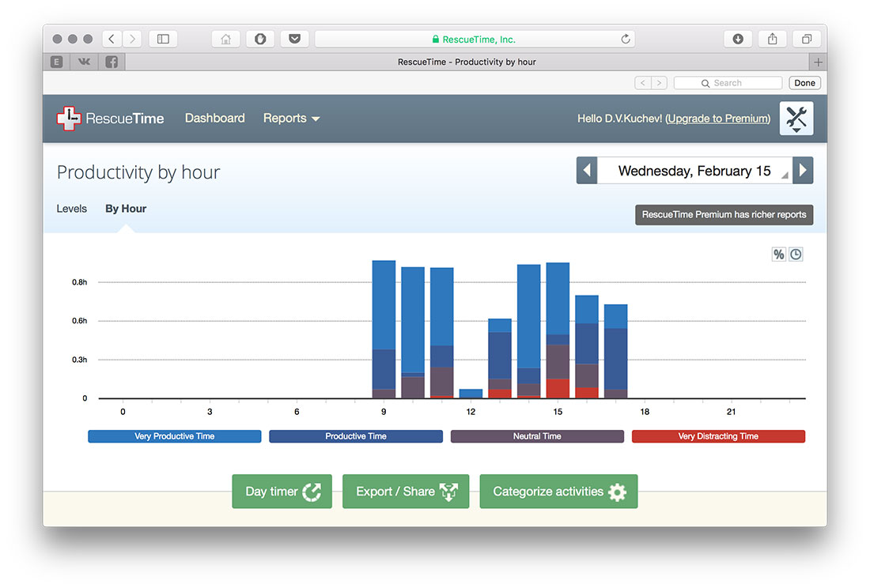Find next match arrow
Screen dimensions: 870x588
tap(659, 83)
